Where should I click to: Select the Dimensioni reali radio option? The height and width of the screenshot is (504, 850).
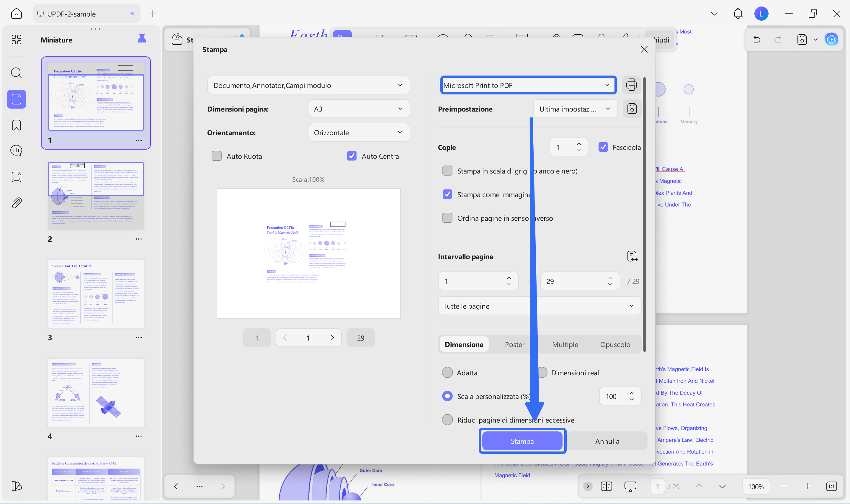point(542,373)
